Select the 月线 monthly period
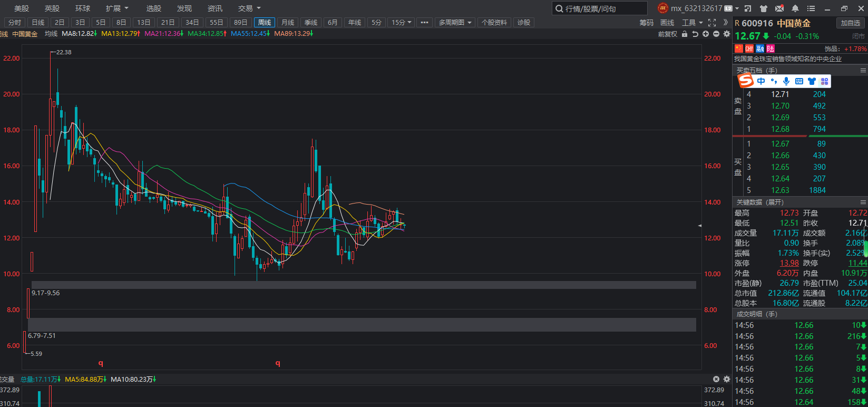The width and height of the screenshot is (868, 407). click(288, 23)
